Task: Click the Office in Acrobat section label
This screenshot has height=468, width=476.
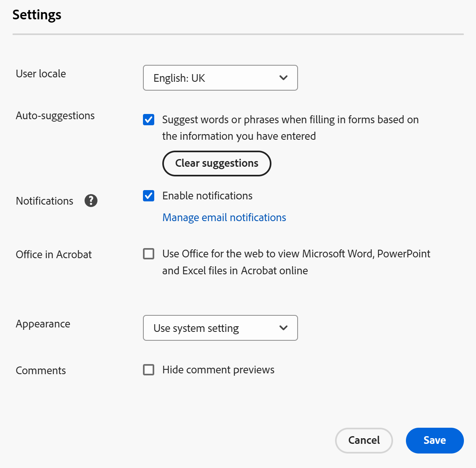Action: (54, 255)
